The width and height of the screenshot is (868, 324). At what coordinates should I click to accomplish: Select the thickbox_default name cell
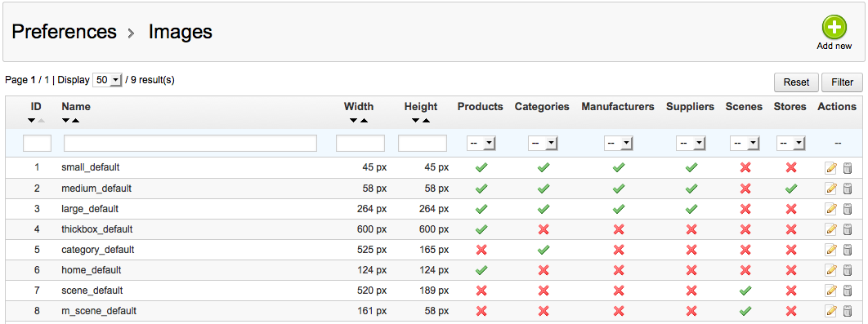97,229
